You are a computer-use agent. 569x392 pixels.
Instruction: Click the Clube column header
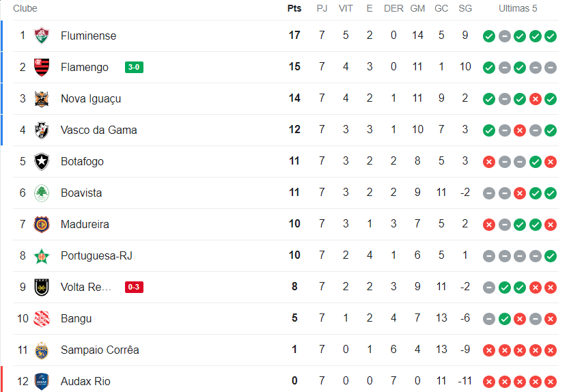(x=25, y=9)
